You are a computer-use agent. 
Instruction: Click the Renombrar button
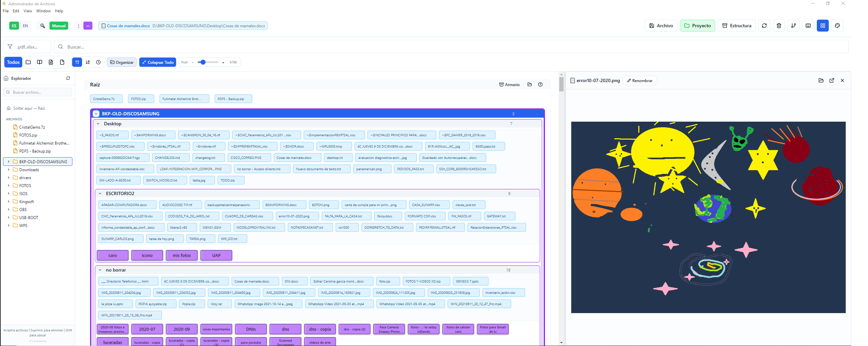tap(640, 81)
